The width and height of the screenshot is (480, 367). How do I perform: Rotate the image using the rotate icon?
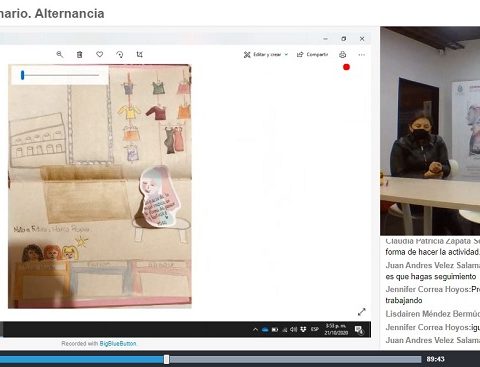[x=120, y=54]
